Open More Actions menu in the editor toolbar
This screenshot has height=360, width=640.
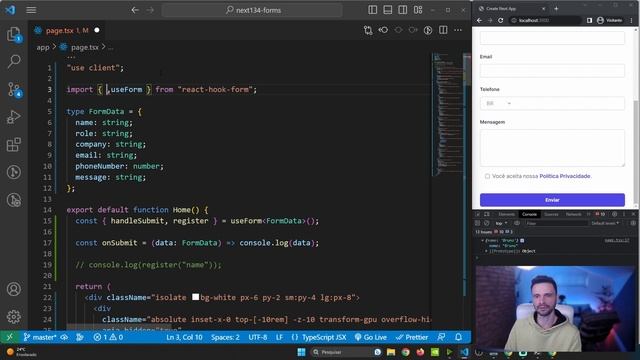point(458,30)
